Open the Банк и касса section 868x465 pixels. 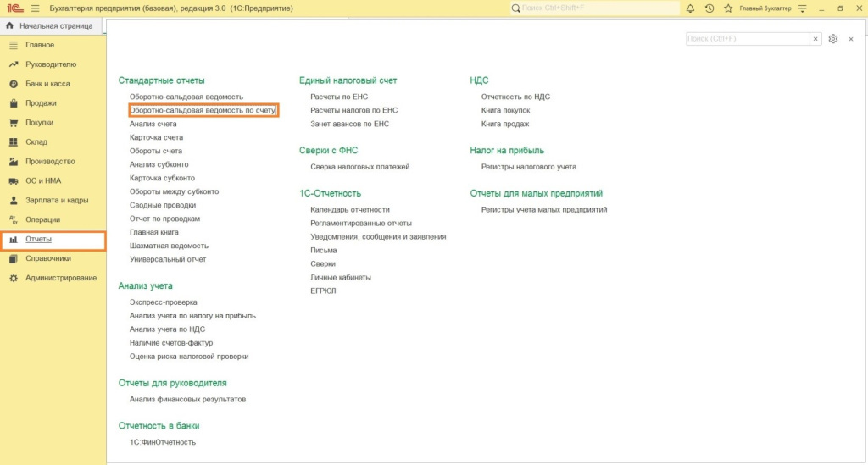[47, 84]
